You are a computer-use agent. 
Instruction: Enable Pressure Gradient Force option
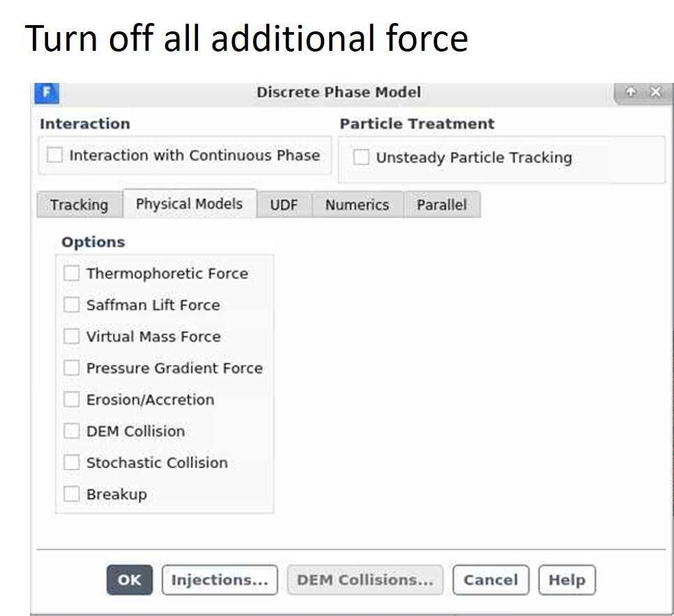coord(72,367)
